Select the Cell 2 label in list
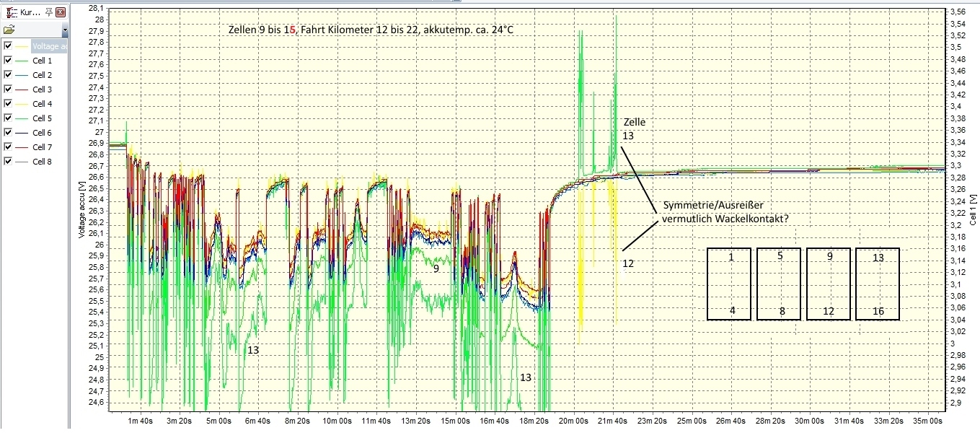 (43, 75)
